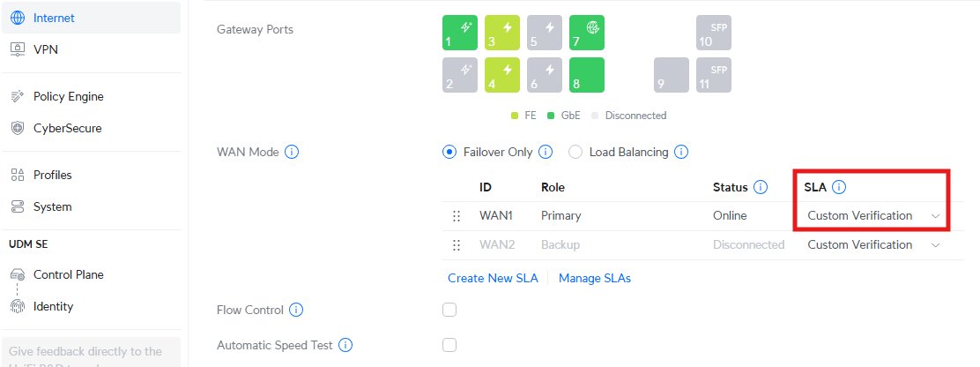Open WAN2 Custom Verification SLA dropdown
Screen dimensions: 980x367
pyautogui.click(x=872, y=244)
